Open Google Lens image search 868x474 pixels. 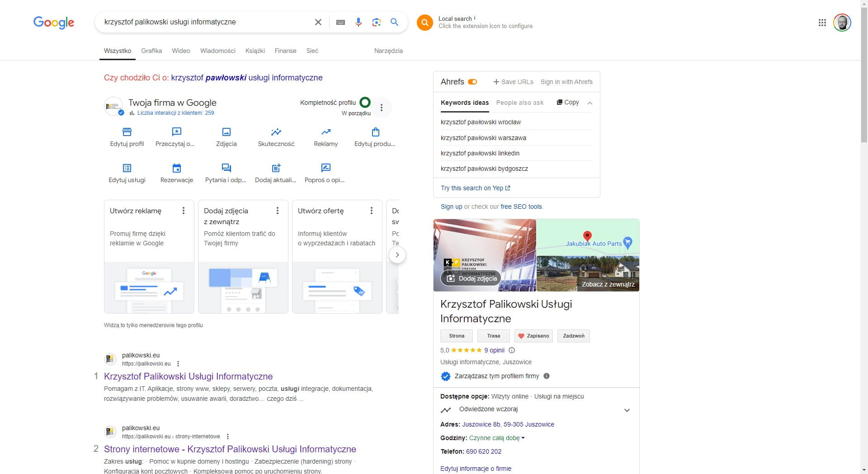(x=376, y=22)
